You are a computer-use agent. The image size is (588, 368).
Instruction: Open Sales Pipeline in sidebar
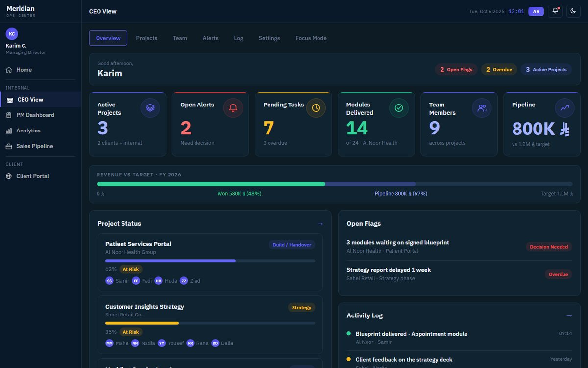(41, 146)
